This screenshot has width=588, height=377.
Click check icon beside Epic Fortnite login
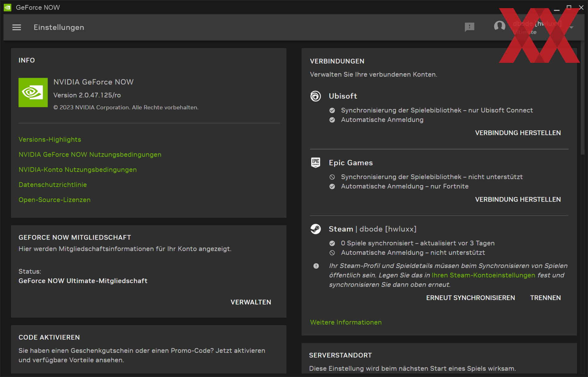332,186
